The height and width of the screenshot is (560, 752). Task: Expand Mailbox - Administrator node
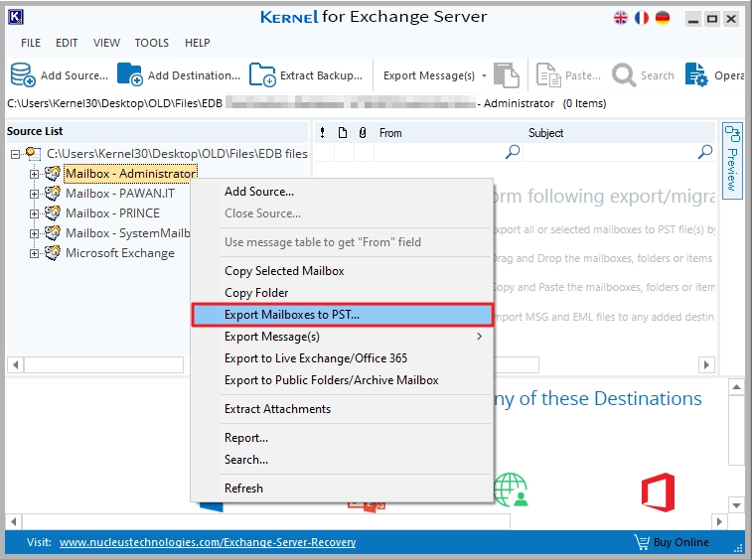34,174
